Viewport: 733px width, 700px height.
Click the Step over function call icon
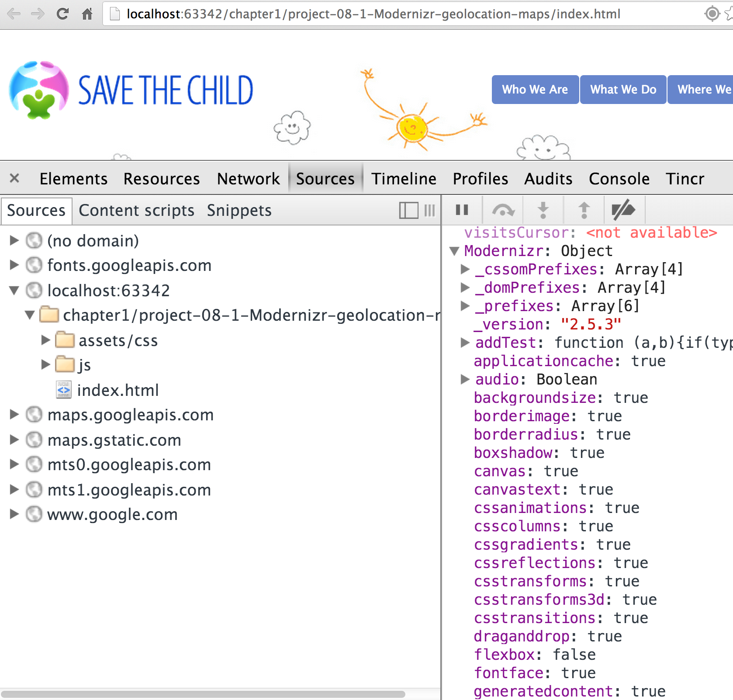(503, 210)
